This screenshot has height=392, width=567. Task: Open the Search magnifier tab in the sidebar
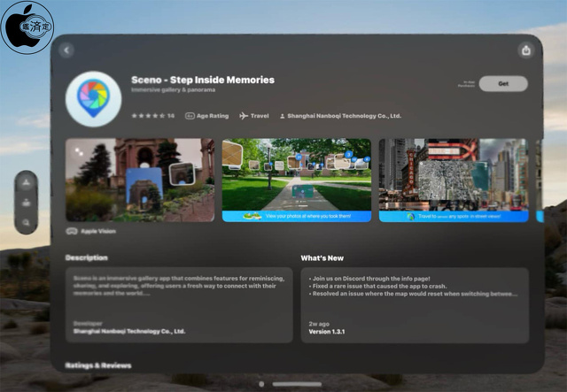click(27, 223)
